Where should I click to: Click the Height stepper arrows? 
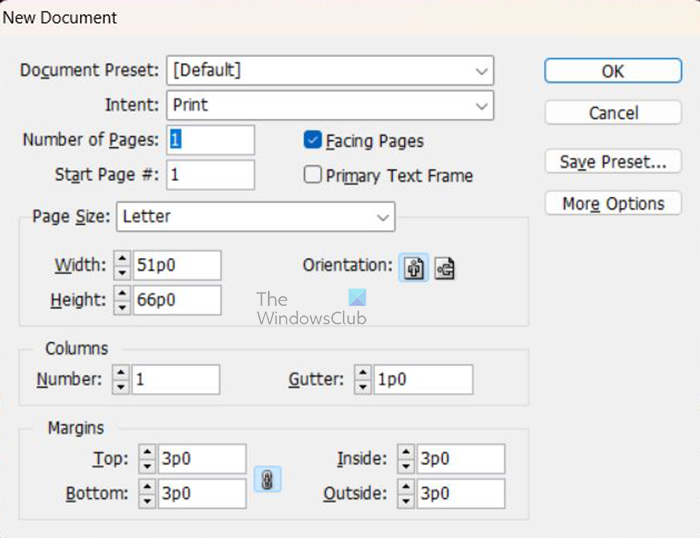tap(123, 300)
